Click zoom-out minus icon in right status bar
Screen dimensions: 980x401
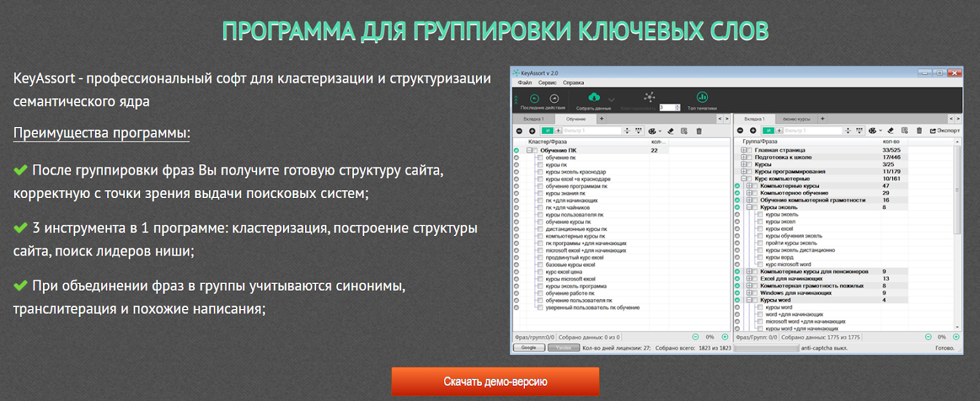(x=928, y=337)
